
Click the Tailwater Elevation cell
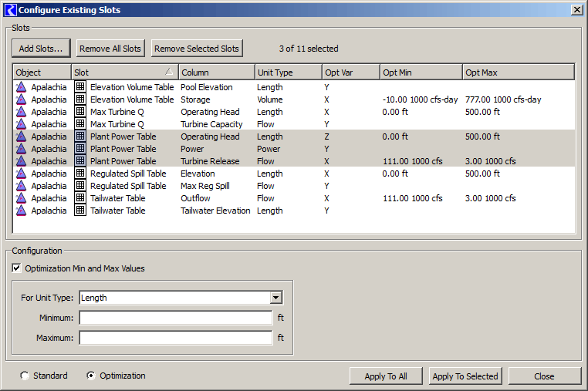coord(215,211)
